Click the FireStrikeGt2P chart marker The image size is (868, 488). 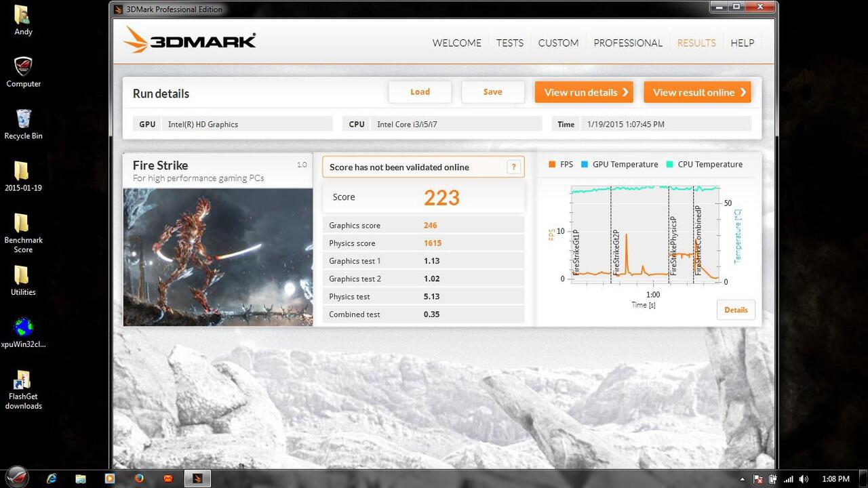[x=616, y=251]
